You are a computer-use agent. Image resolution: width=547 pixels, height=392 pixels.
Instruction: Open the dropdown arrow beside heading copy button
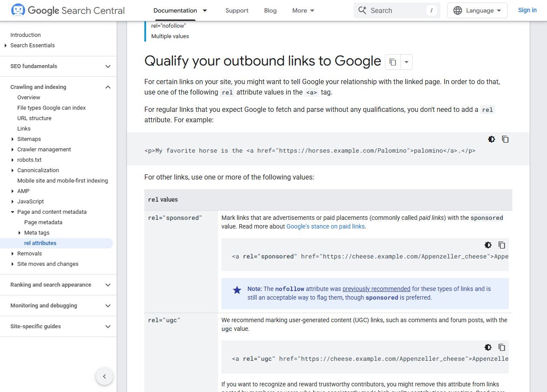coord(407,62)
